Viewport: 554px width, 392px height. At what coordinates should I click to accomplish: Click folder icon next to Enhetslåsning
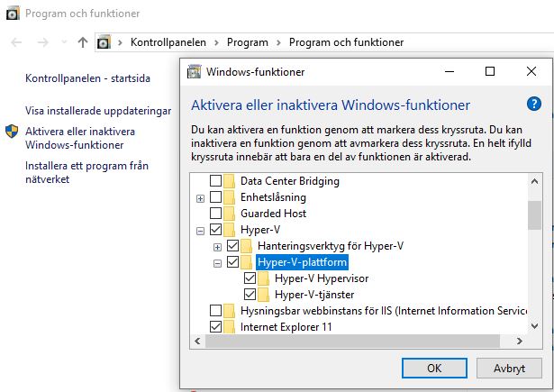click(229, 197)
